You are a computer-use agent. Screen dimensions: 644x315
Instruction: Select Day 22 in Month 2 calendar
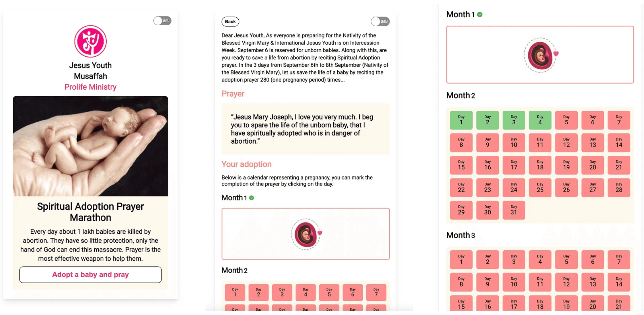click(x=461, y=188)
